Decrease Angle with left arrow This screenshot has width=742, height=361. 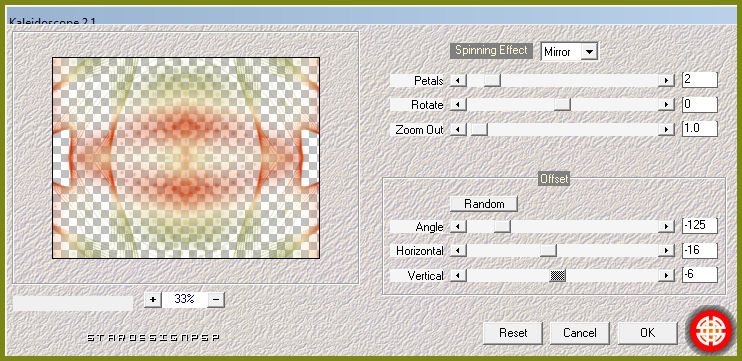point(458,227)
